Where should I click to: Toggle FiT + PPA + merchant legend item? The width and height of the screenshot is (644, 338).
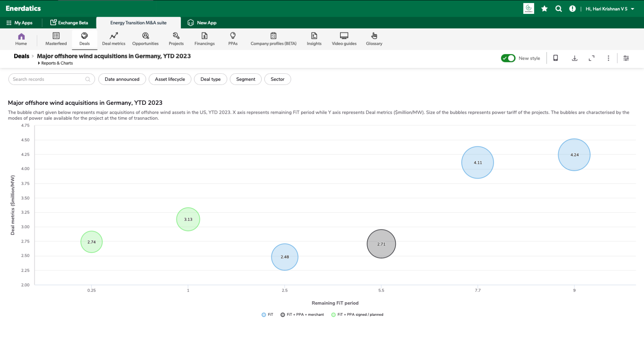click(302, 315)
